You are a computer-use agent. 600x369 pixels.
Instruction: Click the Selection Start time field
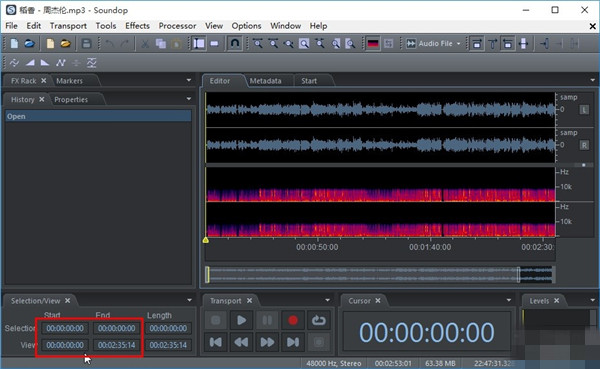65,328
